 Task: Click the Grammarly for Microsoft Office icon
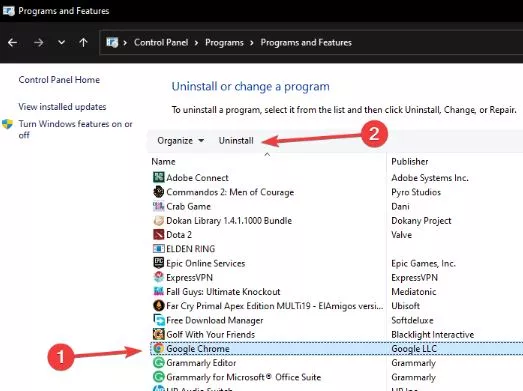[x=158, y=377]
